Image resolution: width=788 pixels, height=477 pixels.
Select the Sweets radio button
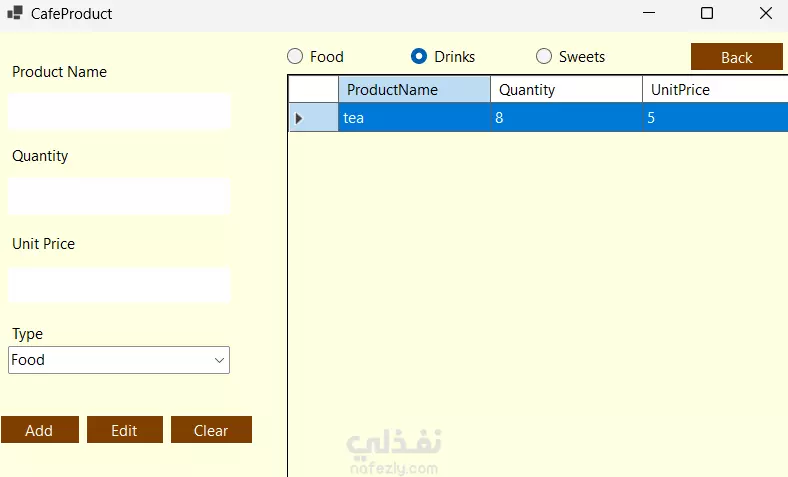pyautogui.click(x=545, y=57)
